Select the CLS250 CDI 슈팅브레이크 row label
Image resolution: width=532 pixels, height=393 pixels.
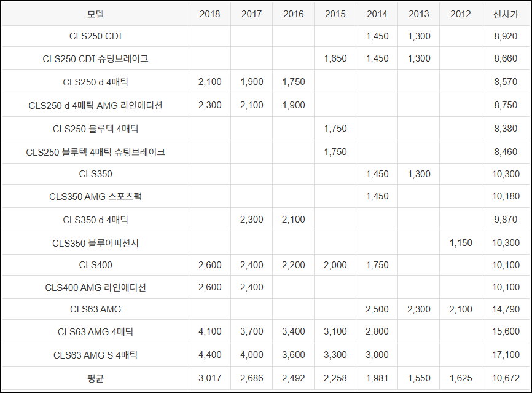[x=95, y=59]
